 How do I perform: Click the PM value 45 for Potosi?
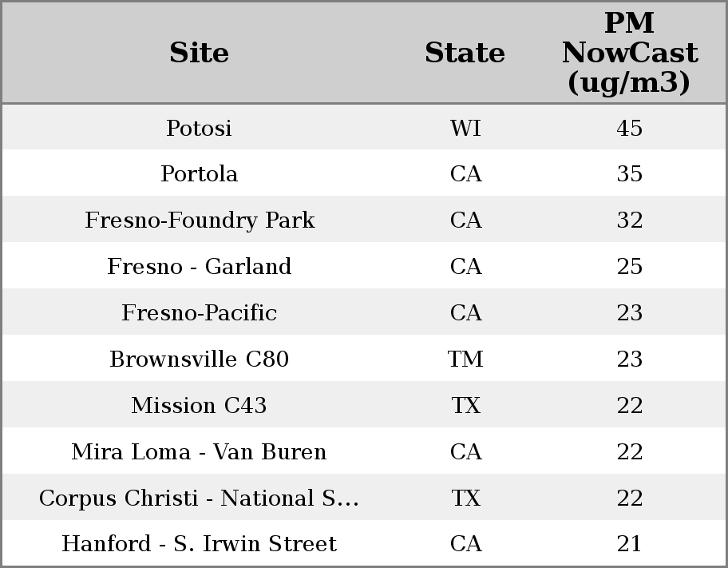[629, 128]
